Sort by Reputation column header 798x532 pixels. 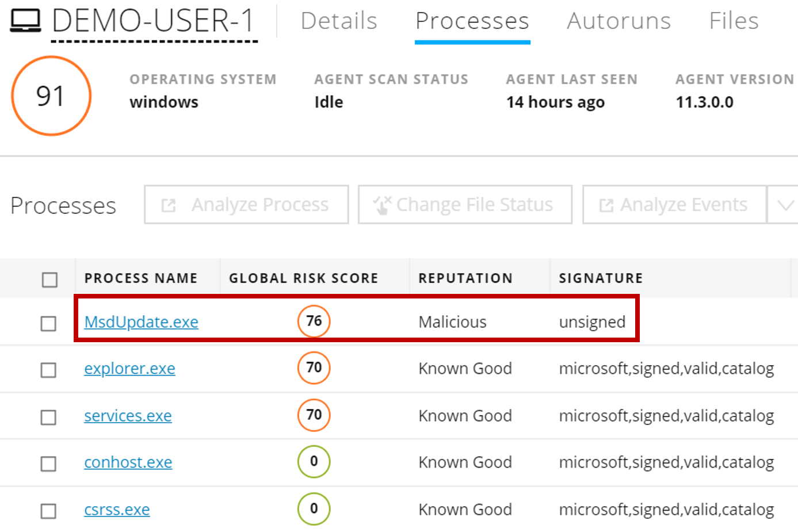pos(465,278)
